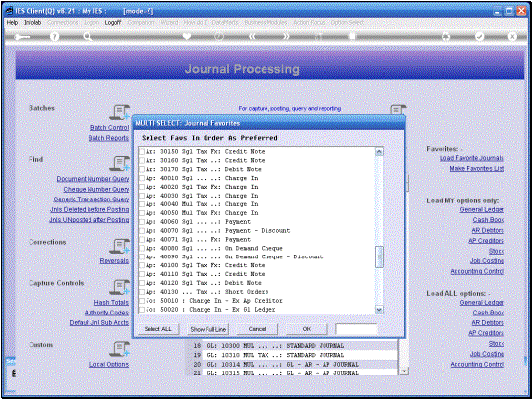Check Ap: 40060 Payment checkbox
Viewport: 532px width, 399px height.
click(x=142, y=222)
